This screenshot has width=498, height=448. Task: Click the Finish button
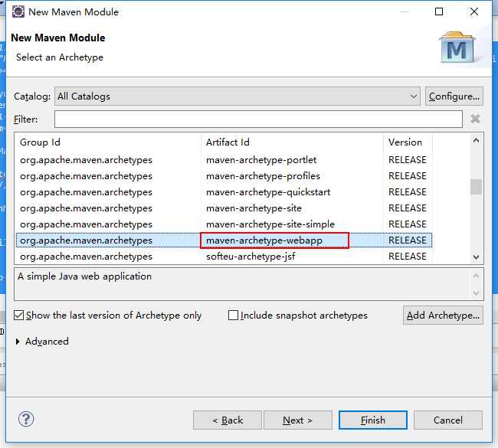[x=373, y=420]
